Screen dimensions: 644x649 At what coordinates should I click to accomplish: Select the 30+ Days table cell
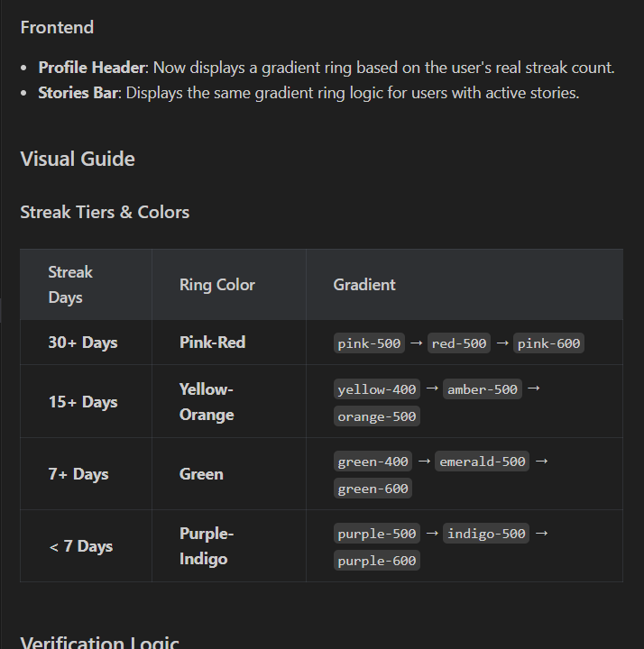tap(83, 343)
